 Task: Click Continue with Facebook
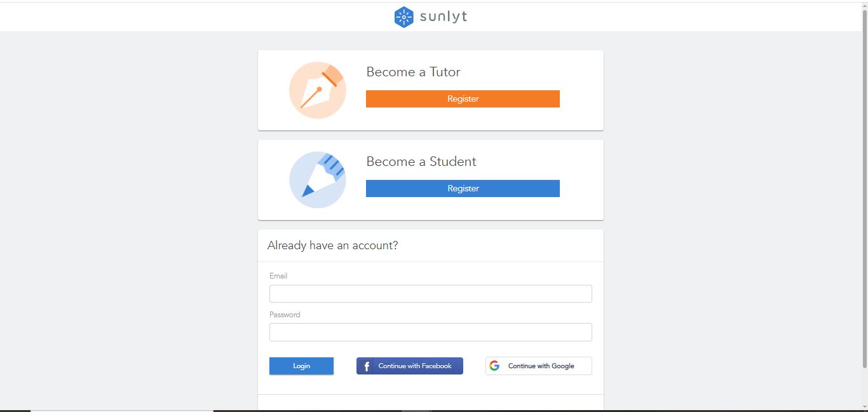(x=409, y=366)
